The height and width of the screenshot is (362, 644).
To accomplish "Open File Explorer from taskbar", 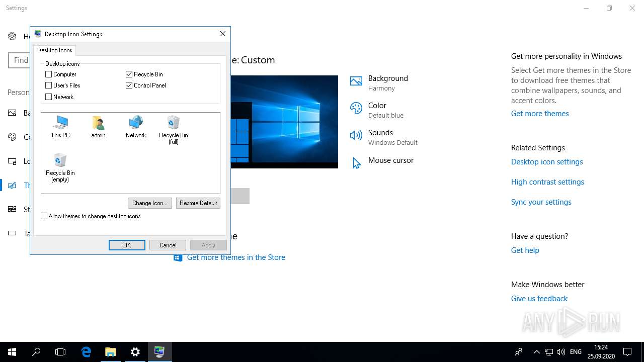I will pos(110,352).
